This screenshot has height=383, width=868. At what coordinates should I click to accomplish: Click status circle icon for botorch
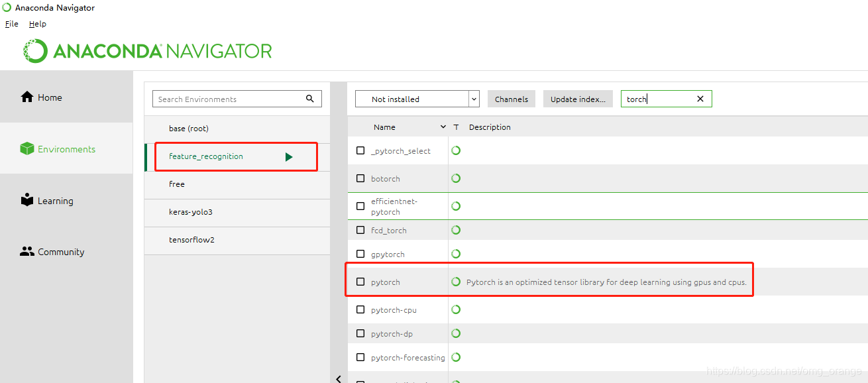click(456, 178)
